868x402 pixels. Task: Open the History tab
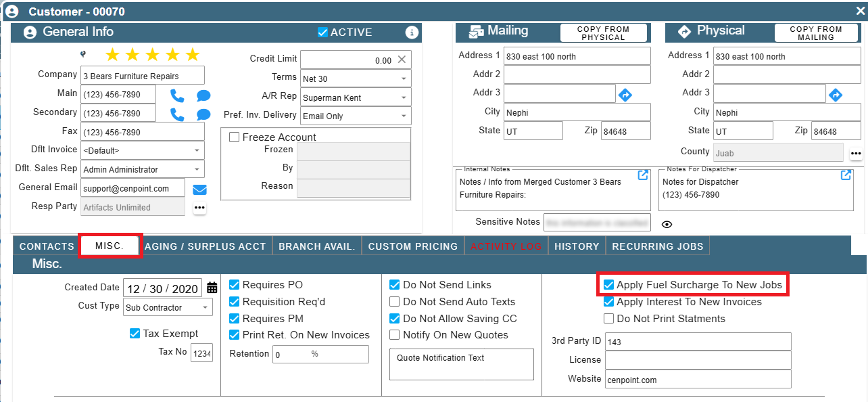[577, 246]
